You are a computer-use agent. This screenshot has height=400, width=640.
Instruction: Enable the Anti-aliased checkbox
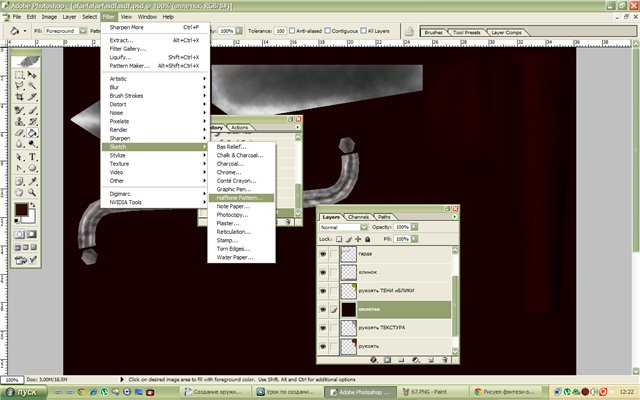point(292,31)
